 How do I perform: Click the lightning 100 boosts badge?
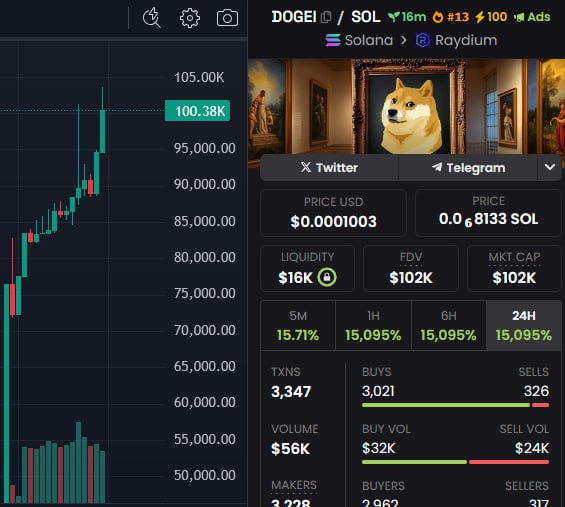pos(491,17)
